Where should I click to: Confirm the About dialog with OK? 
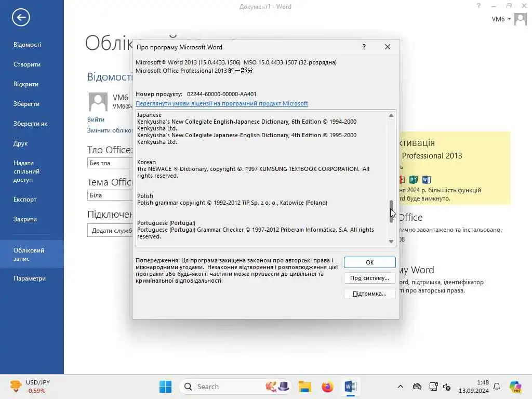tap(369, 262)
